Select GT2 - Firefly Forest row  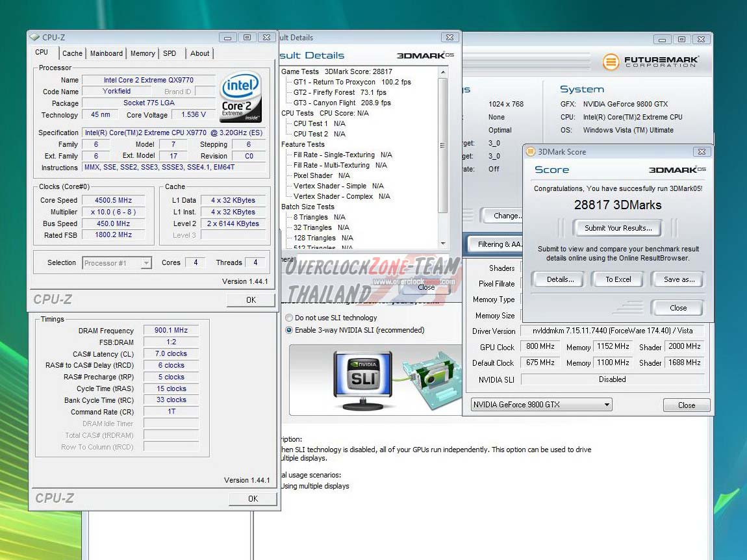[340, 92]
